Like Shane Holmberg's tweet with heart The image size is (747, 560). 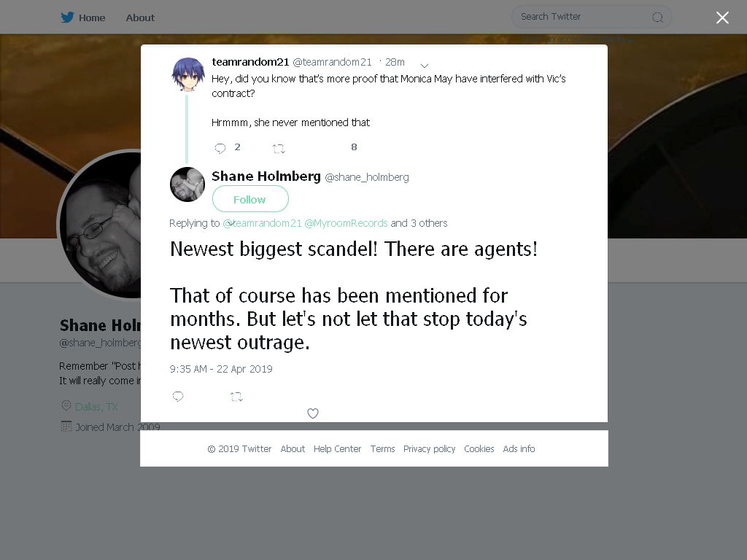pyautogui.click(x=312, y=413)
